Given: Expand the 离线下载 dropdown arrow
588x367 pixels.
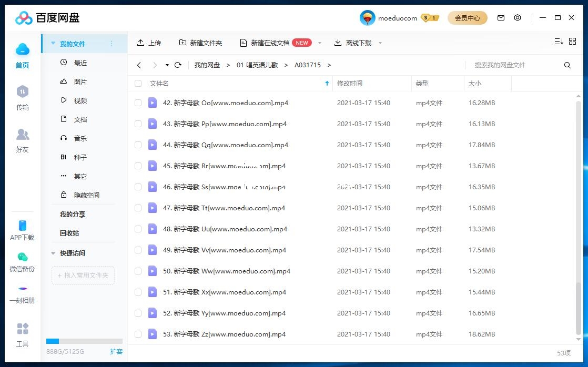Looking at the screenshot, I should point(380,43).
